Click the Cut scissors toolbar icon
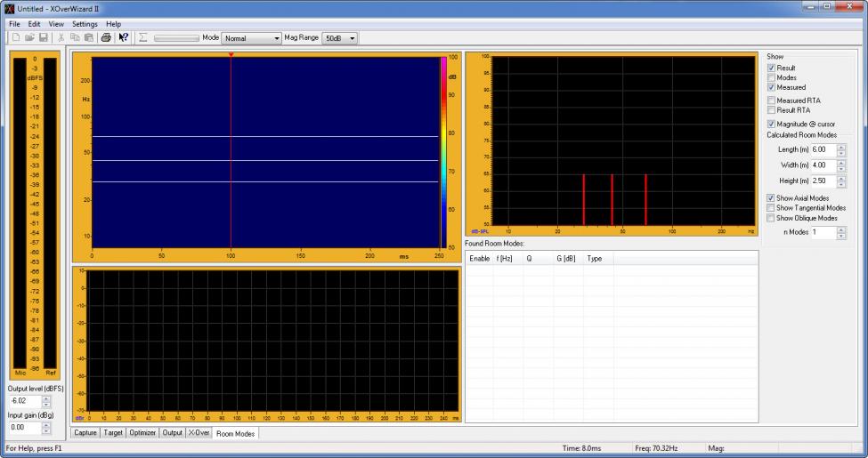Screen dimensions: 868x458 [x=61, y=38]
